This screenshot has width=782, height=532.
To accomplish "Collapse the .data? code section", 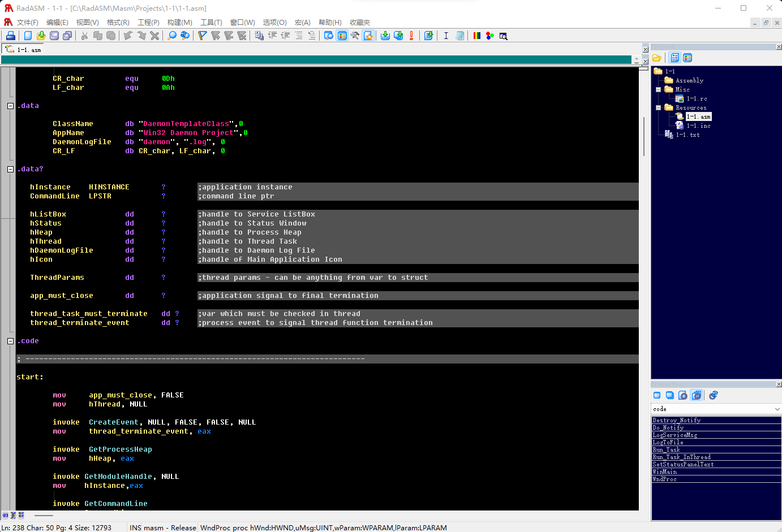I will click(10, 169).
